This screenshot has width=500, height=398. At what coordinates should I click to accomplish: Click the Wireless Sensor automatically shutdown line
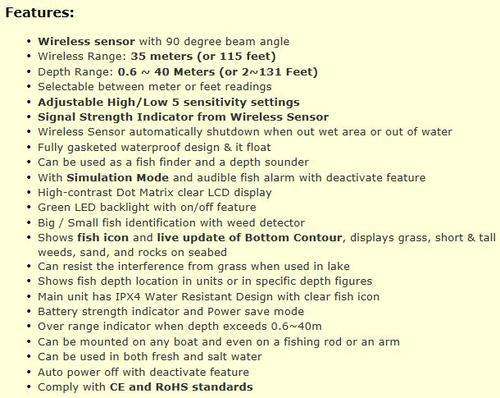pyautogui.click(x=245, y=132)
